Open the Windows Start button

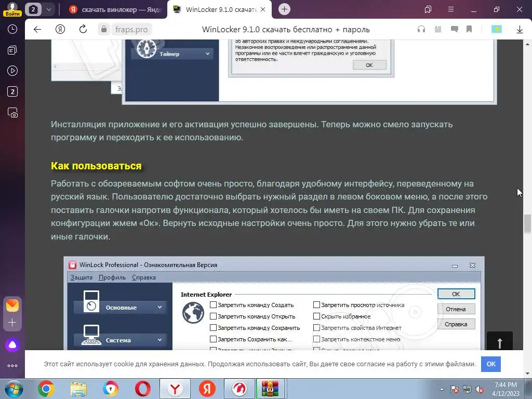click(x=13, y=389)
